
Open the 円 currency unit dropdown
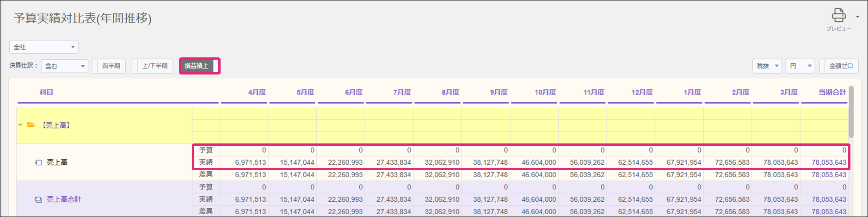[x=800, y=66]
